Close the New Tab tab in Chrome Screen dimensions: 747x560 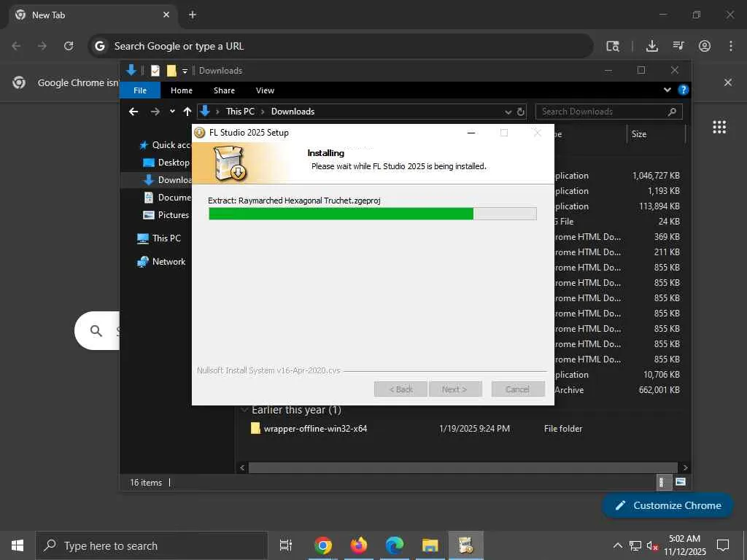pyautogui.click(x=166, y=15)
